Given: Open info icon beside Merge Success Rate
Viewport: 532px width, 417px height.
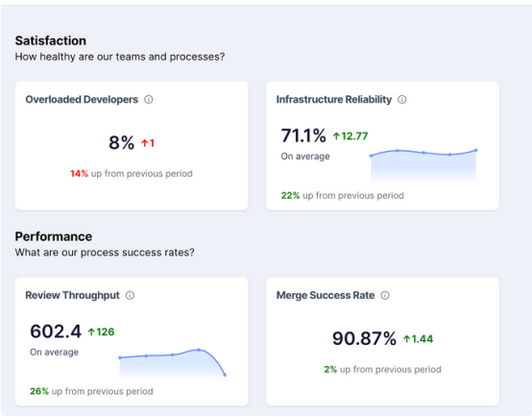Looking at the screenshot, I should click(385, 295).
